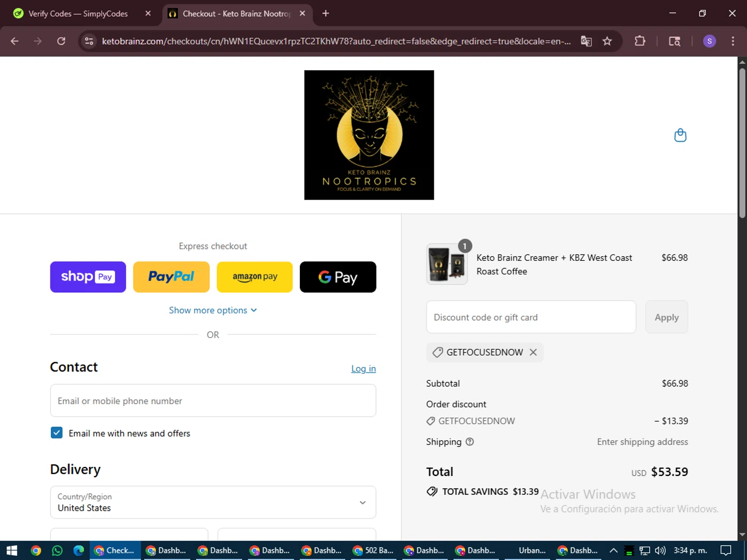Open the Windows notification center
Image resolution: width=747 pixels, height=560 pixels.
pyautogui.click(x=726, y=551)
